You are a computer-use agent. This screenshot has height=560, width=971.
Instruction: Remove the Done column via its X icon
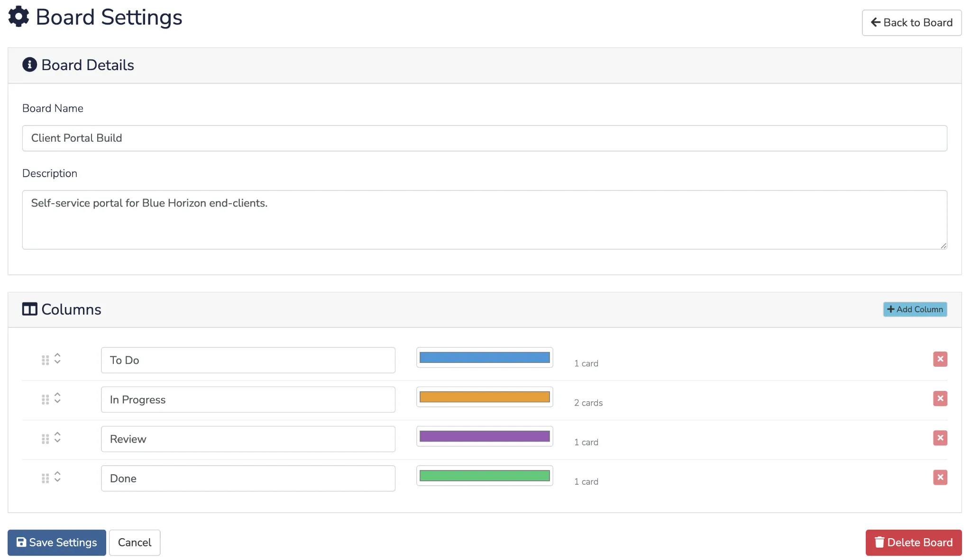pyautogui.click(x=940, y=477)
